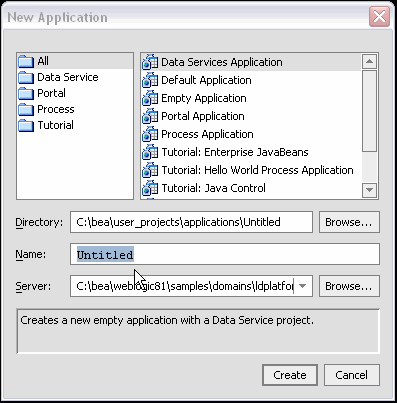
Task: Choose Portal Application text
Action: point(203,116)
